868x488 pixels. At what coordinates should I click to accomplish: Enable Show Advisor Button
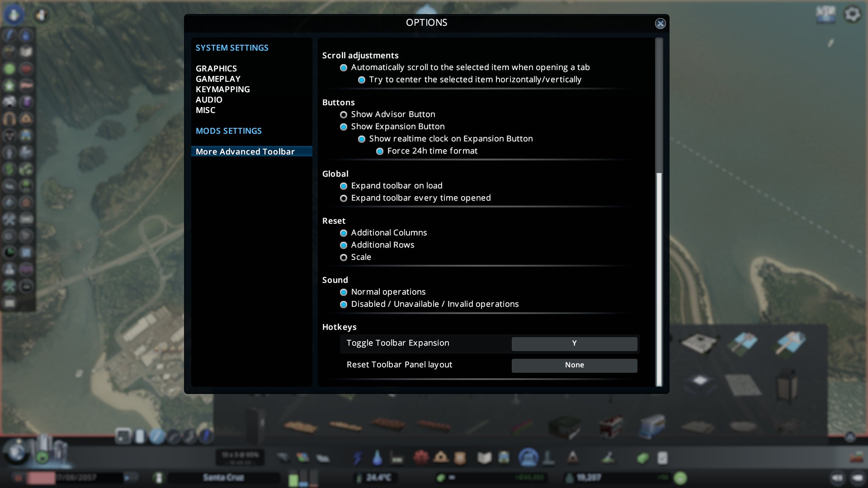344,115
